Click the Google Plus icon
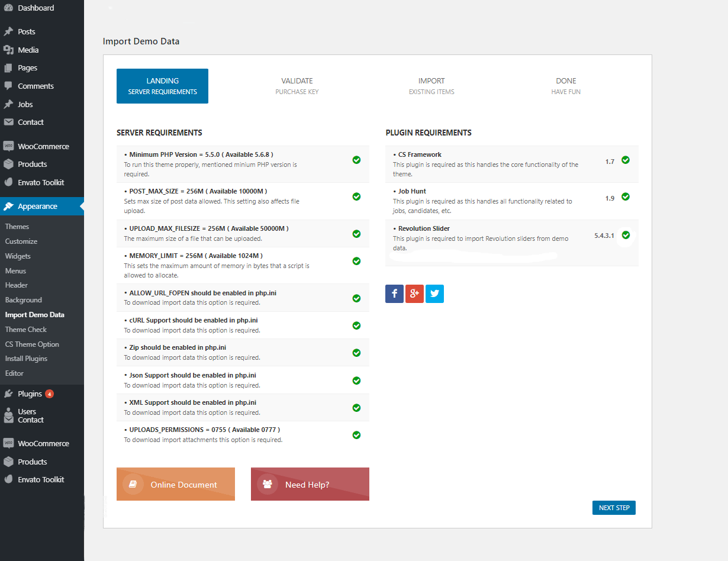 [x=414, y=294]
